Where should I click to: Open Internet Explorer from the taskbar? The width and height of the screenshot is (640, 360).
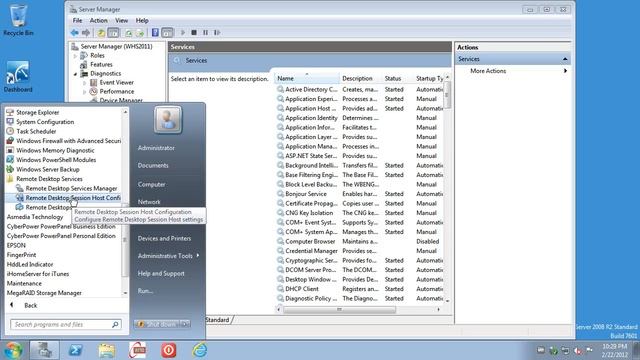(x=200, y=350)
